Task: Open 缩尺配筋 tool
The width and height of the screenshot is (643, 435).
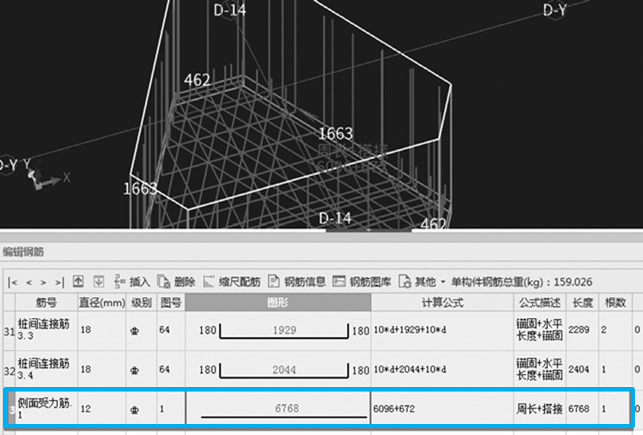Action: pyautogui.click(x=232, y=282)
